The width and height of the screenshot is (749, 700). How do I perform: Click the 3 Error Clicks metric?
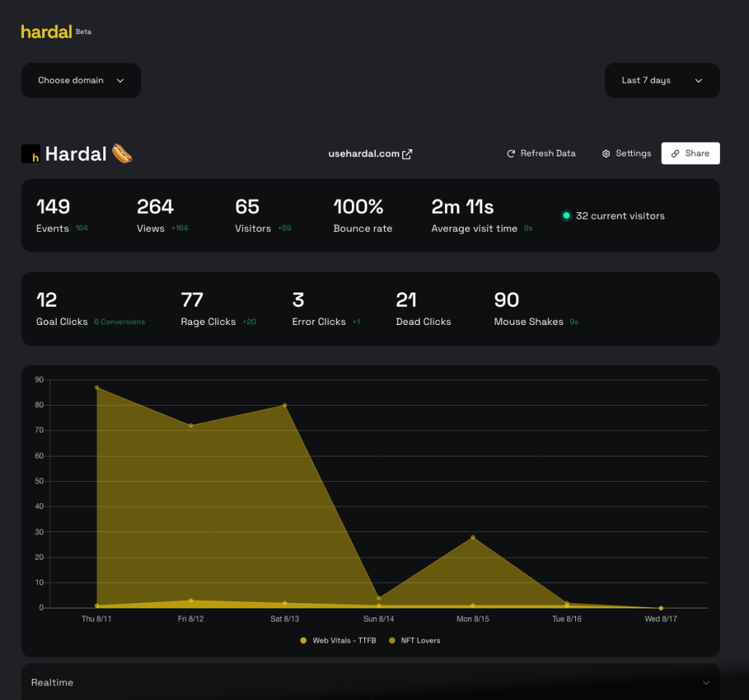click(x=326, y=309)
